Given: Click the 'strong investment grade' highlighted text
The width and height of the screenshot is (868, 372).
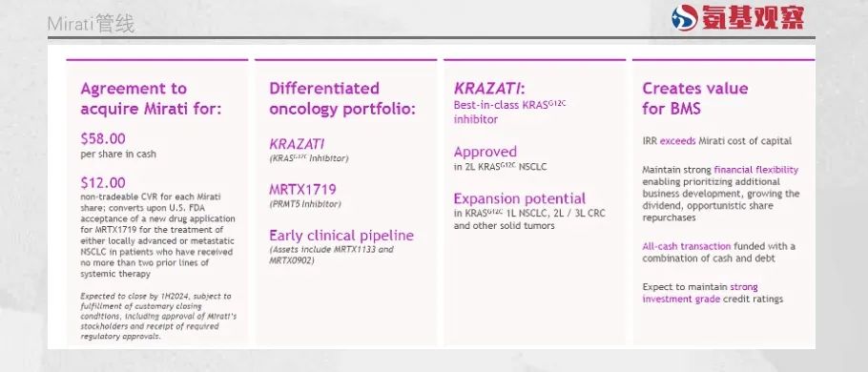Looking at the screenshot, I should pos(700,293).
